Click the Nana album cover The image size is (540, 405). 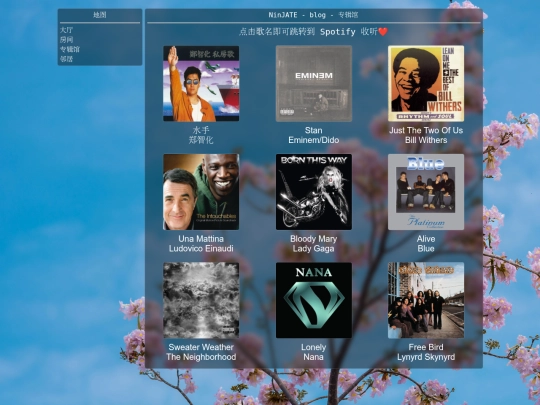coord(314,300)
